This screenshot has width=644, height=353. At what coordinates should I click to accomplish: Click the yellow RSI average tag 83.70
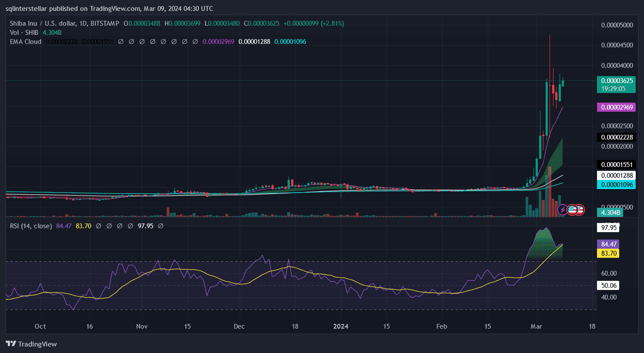609,253
